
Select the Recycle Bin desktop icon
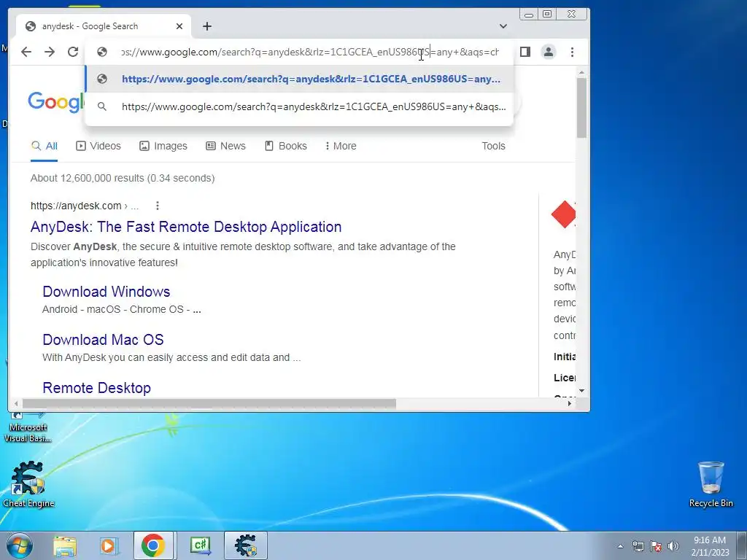pos(711,484)
